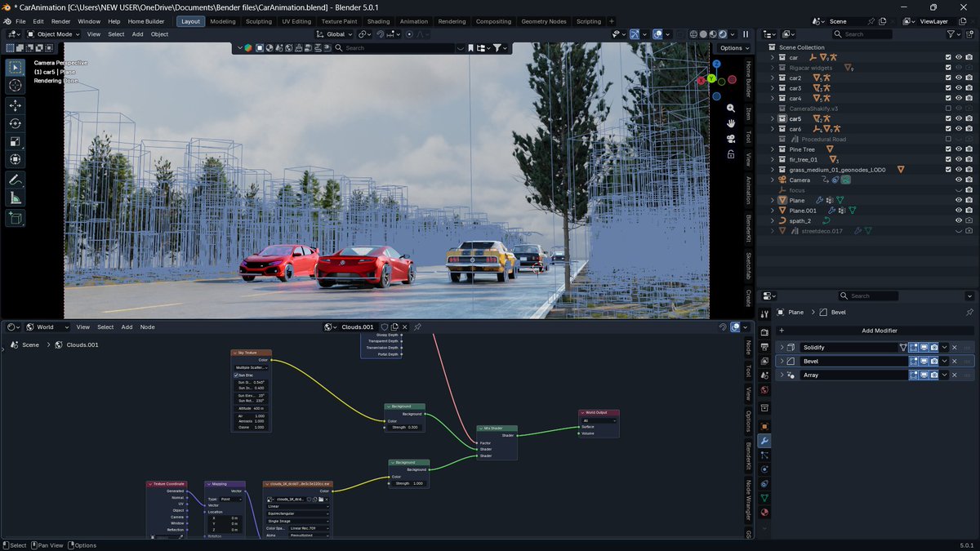Viewport: 980px width, 551px height.
Task: Select the Move tool in viewport toolbar
Action: point(16,105)
